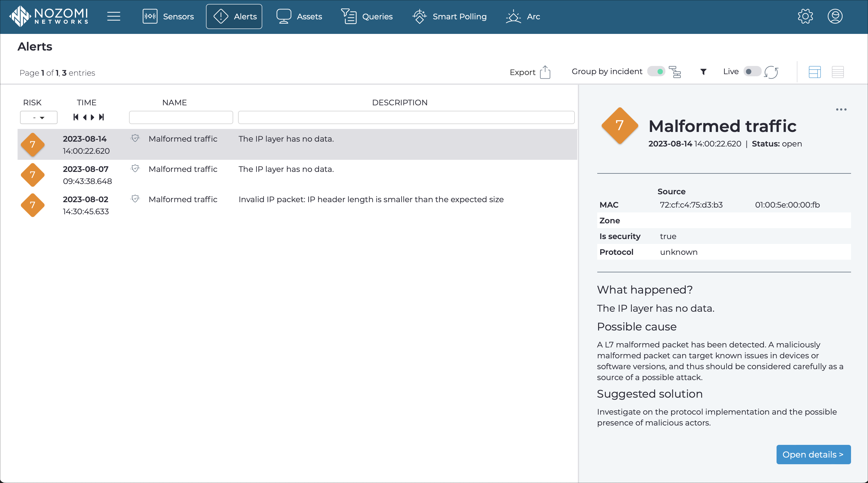This screenshot has height=483, width=868.
Task: Go to next time step
Action: point(92,117)
